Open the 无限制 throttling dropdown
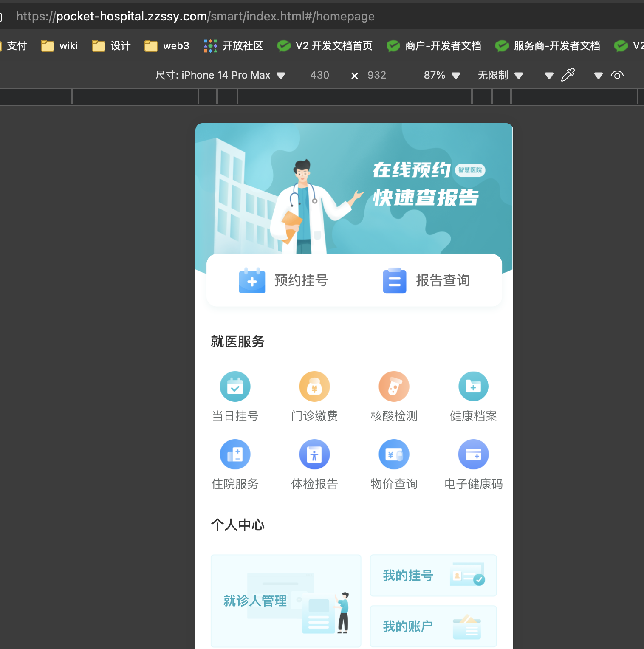Image resolution: width=644 pixels, height=649 pixels. (500, 75)
